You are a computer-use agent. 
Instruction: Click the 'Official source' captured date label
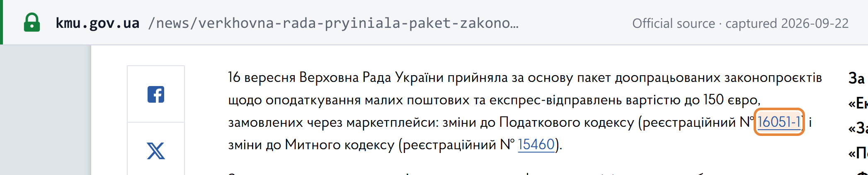740,23
